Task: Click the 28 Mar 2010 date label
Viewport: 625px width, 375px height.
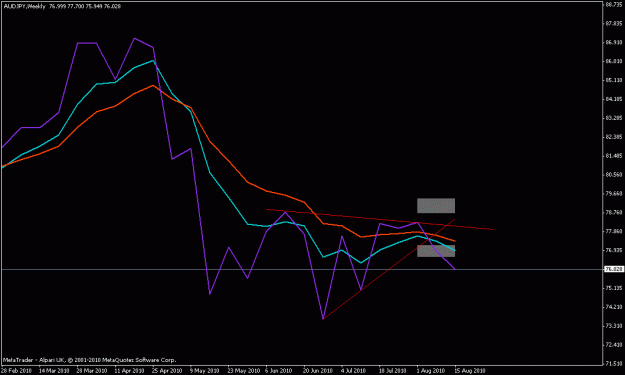Action: point(92,371)
